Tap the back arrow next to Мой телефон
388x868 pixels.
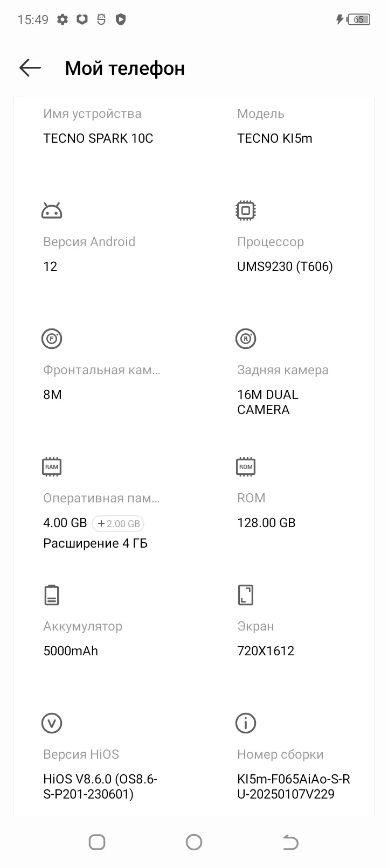[x=30, y=68]
